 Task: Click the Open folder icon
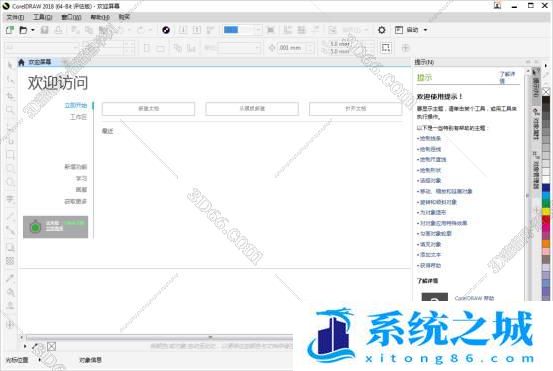[23, 30]
